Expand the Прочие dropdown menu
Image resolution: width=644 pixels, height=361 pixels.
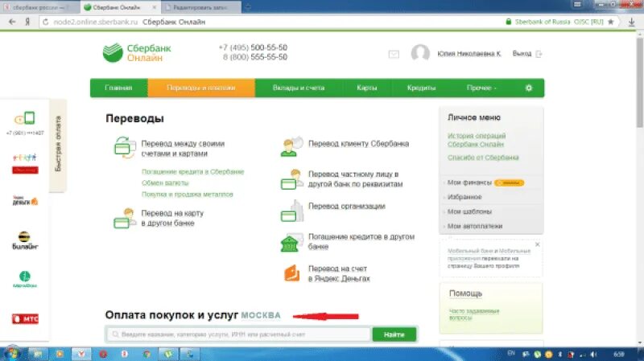coord(481,88)
